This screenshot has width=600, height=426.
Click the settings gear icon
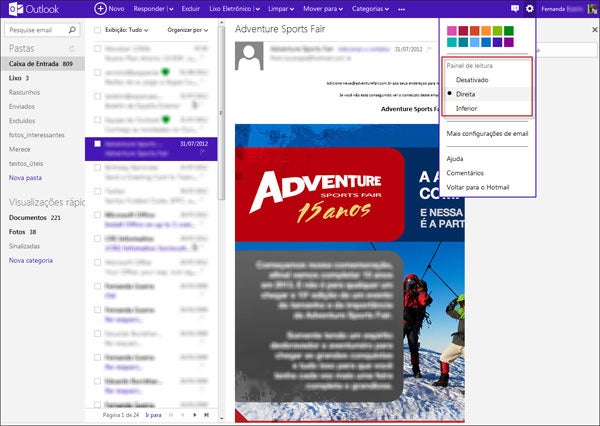(530, 8)
